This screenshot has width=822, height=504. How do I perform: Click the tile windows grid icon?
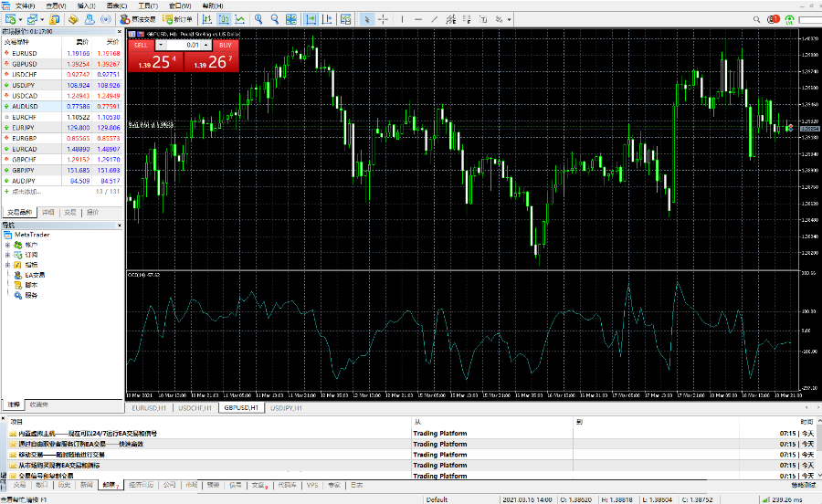[x=290, y=18]
